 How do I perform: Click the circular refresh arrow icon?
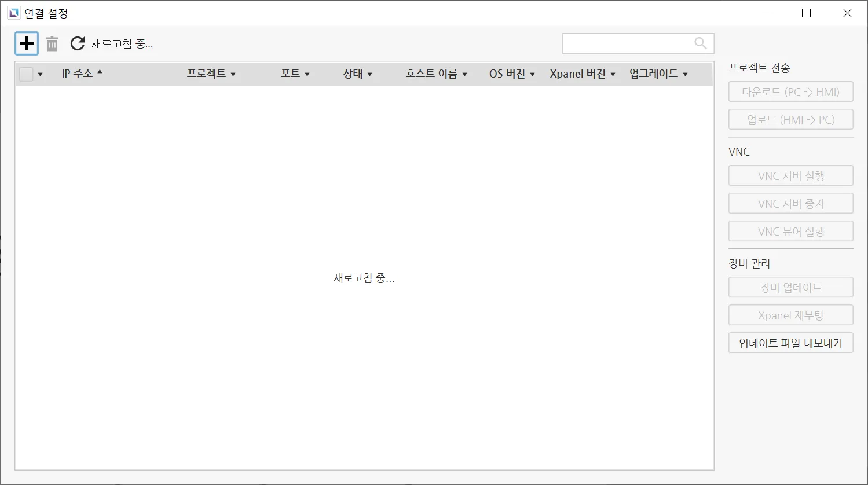[78, 43]
